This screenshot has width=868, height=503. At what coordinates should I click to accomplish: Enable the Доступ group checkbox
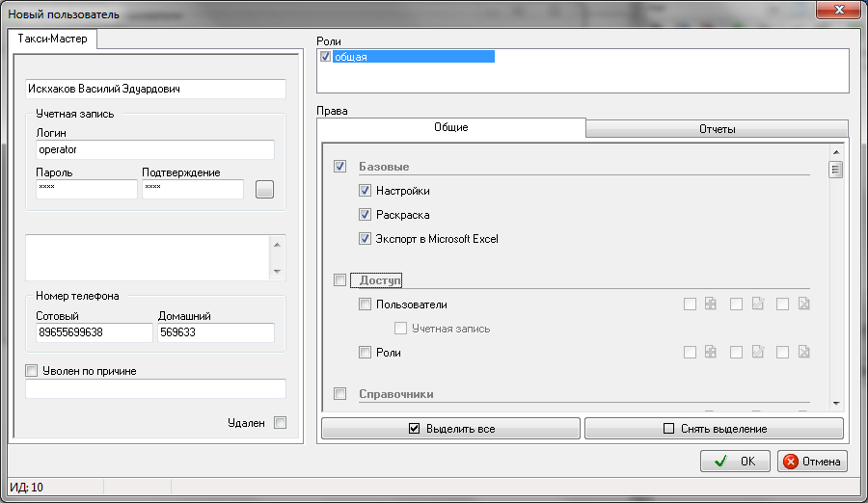[x=339, y=280]
